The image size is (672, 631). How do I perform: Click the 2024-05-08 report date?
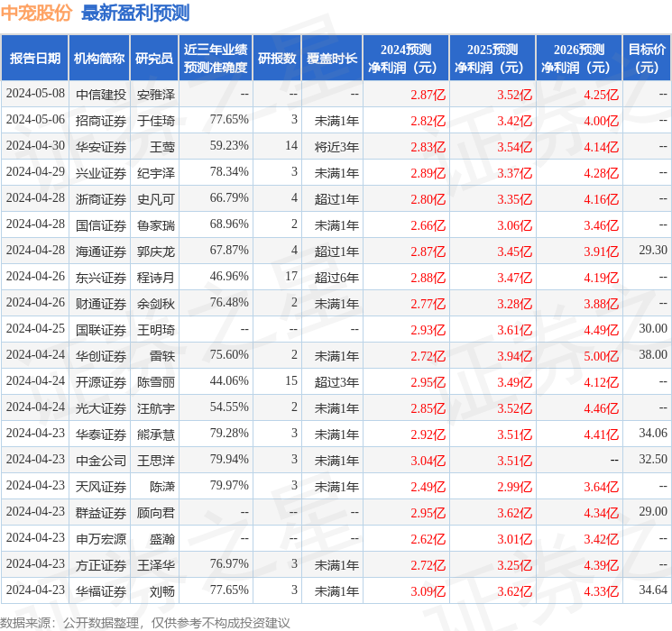(x=35, y=93)
